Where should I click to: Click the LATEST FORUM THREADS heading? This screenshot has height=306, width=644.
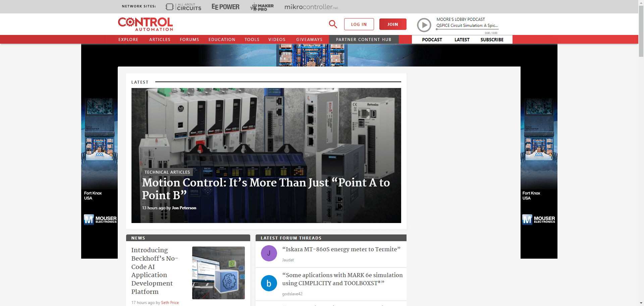tap(291, 238)
